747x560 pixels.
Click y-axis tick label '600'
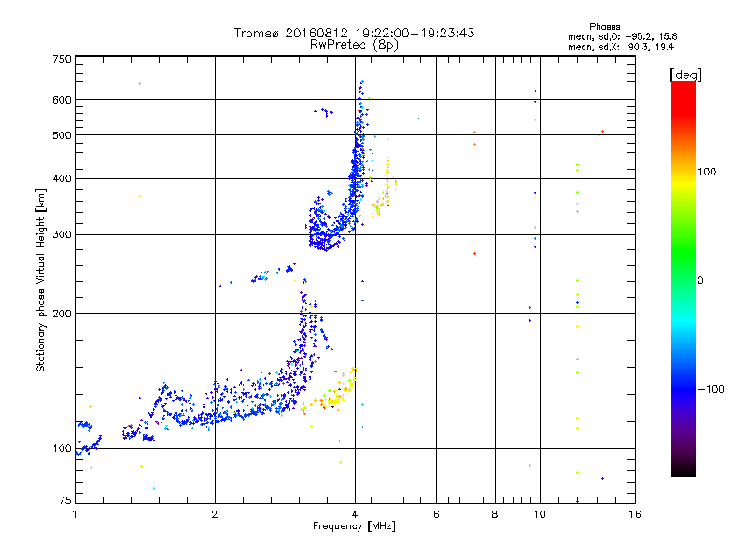pyautogui.click(x=62, y=100)
